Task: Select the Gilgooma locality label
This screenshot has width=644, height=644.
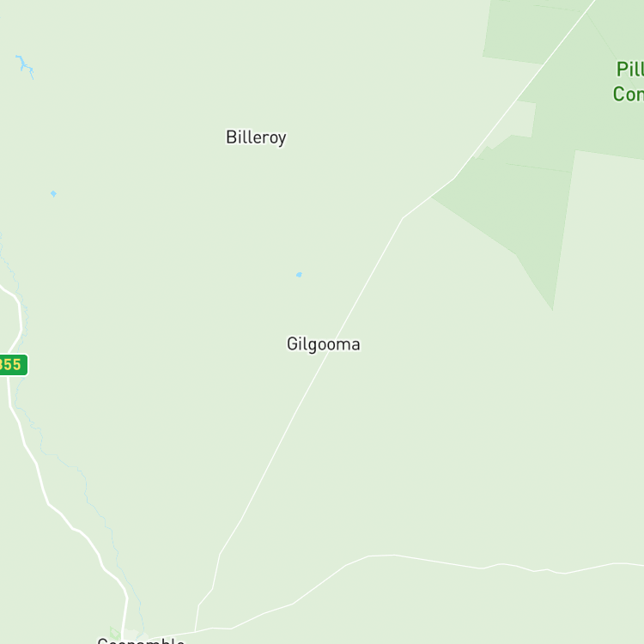Action: (x=323, y=344)
